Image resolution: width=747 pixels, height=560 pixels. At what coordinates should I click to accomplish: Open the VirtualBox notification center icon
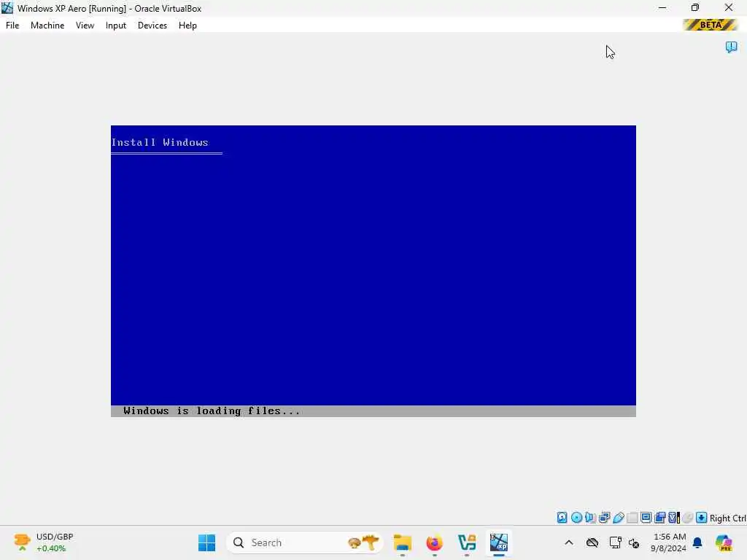point(731,47)
